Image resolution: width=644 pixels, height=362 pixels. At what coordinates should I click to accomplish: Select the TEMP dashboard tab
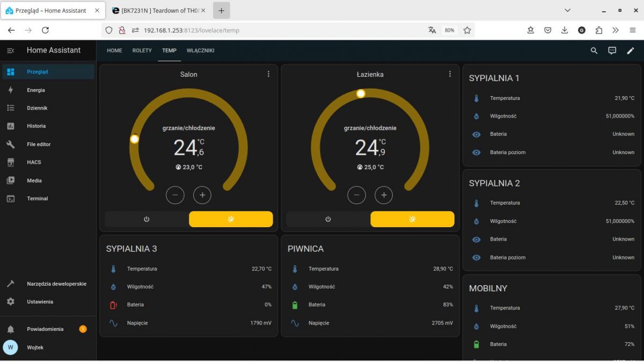tap(169, 50)
